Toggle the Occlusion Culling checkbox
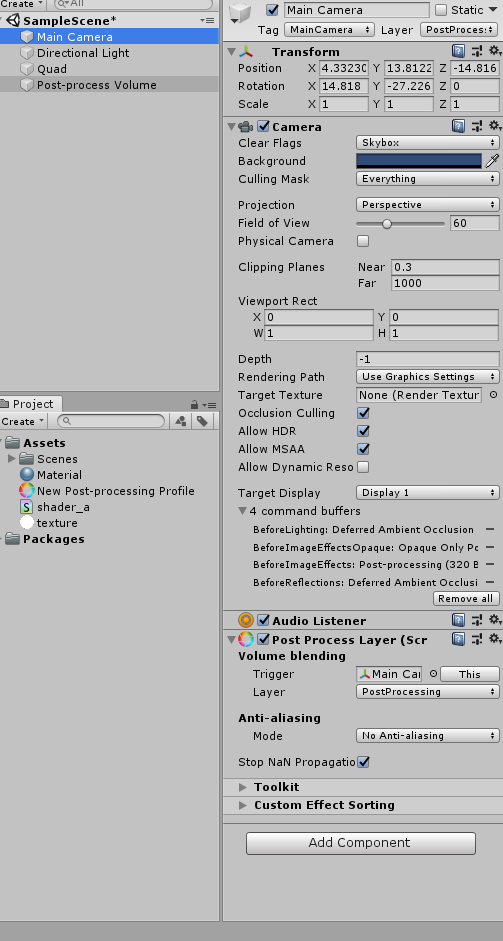Image resolution: width=503 pixels, height=941 pixels. pos(363,413)
